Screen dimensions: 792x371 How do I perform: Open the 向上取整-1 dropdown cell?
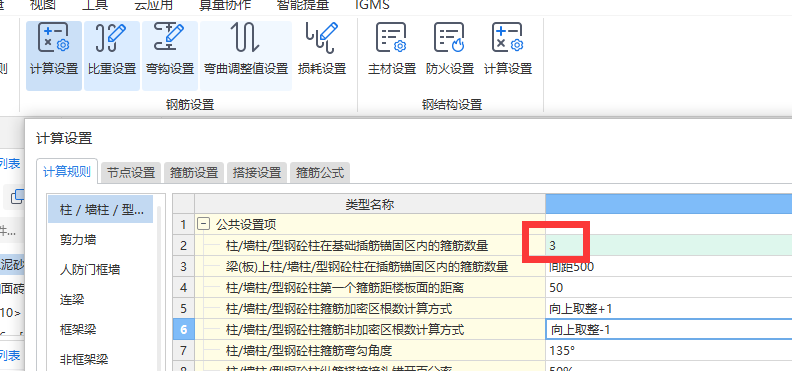pos(668,330)
